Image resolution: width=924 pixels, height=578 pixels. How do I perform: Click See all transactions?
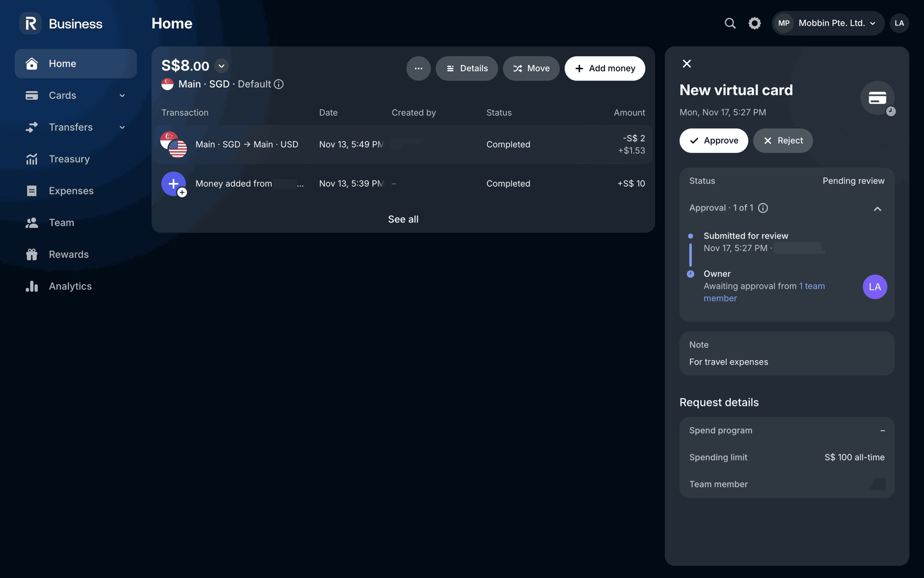(x=403, y=219)
